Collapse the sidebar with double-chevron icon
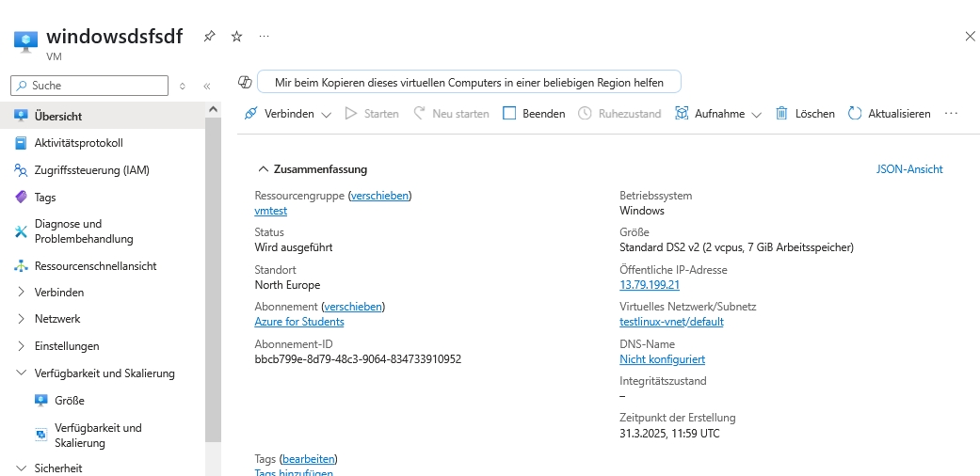Image resolution: width=980 pixels, height=476 pixels. pos(207,86)
